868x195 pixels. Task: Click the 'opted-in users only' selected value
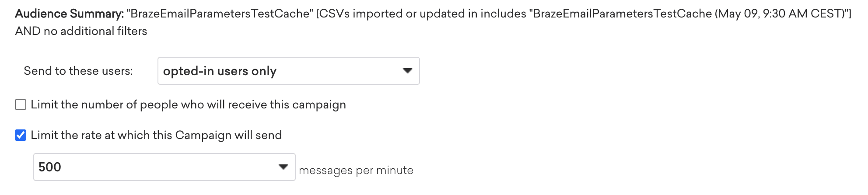tap(220, 71)
